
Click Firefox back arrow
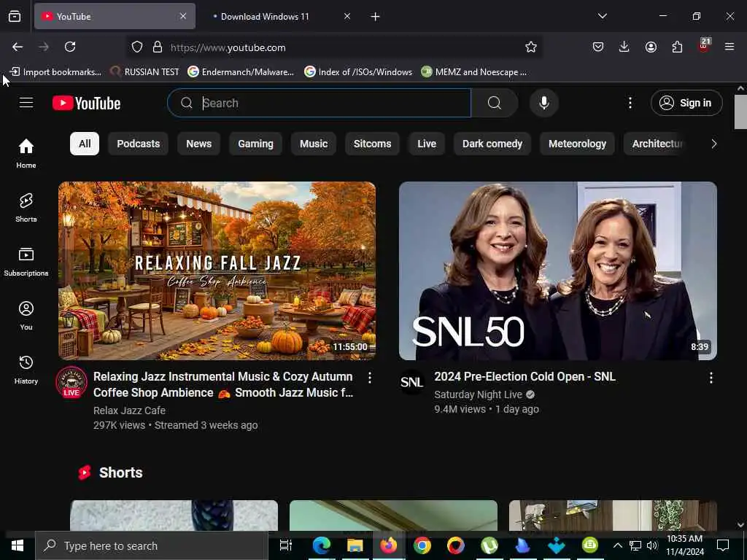(18, 47)
